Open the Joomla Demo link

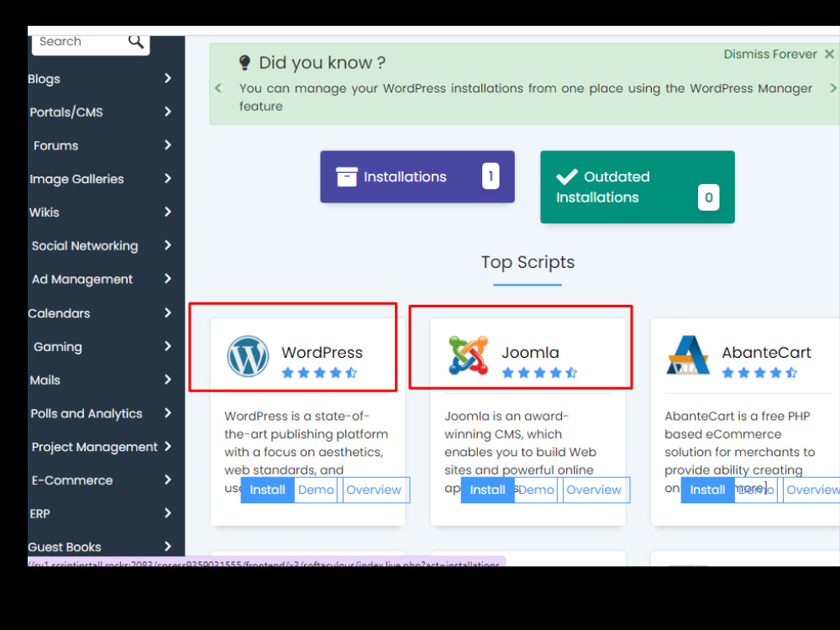click(x=536, y=490)
